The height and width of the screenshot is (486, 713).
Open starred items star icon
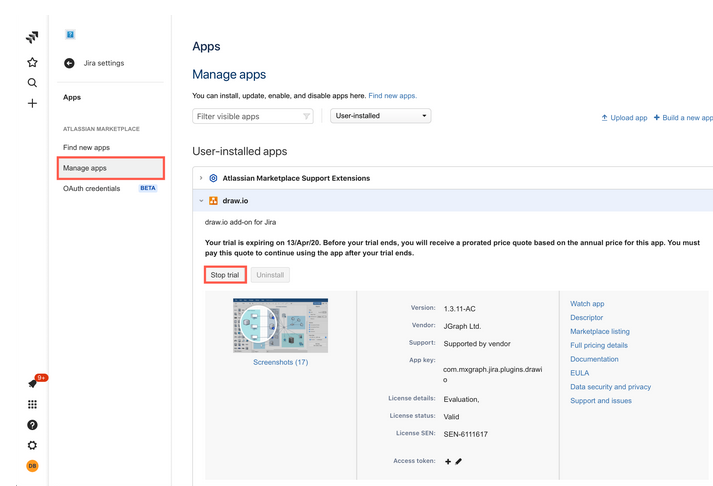[x=32, y=62]
